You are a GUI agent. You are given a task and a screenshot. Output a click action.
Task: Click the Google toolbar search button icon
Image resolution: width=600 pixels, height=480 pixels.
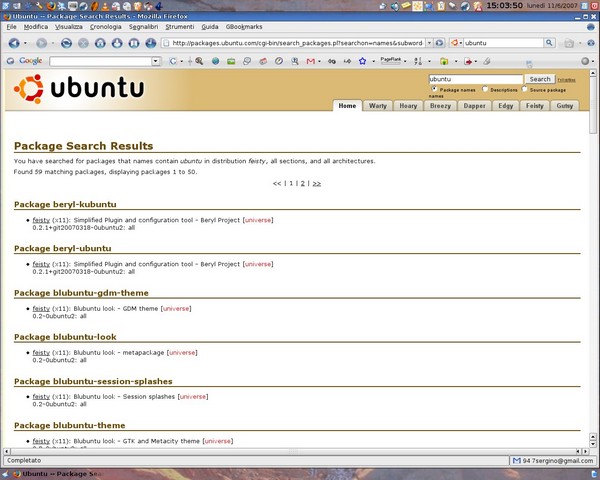tap(173, 61)
